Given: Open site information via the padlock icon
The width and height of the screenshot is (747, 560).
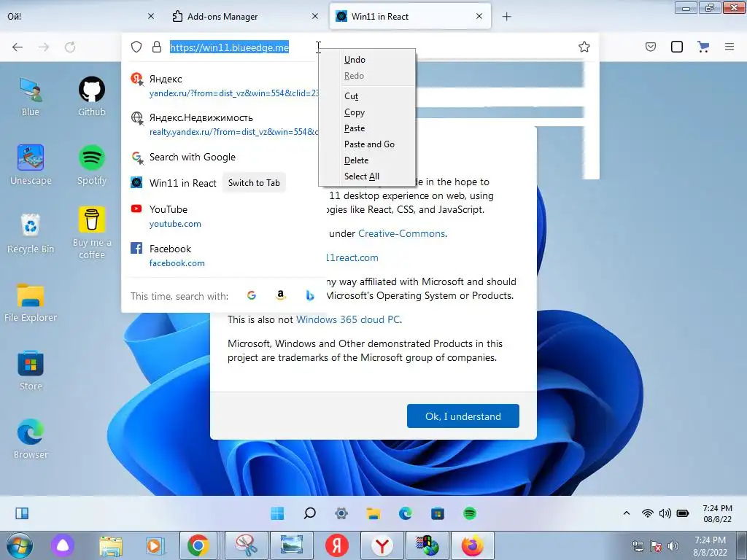Looking at the screenshot, I should click(157, 47).
